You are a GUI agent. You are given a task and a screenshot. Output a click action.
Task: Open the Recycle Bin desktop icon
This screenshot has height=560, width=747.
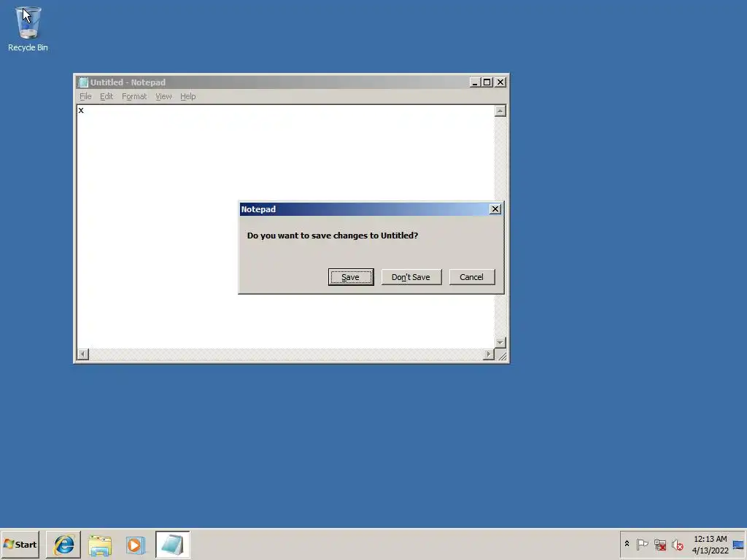coord(28,28)
